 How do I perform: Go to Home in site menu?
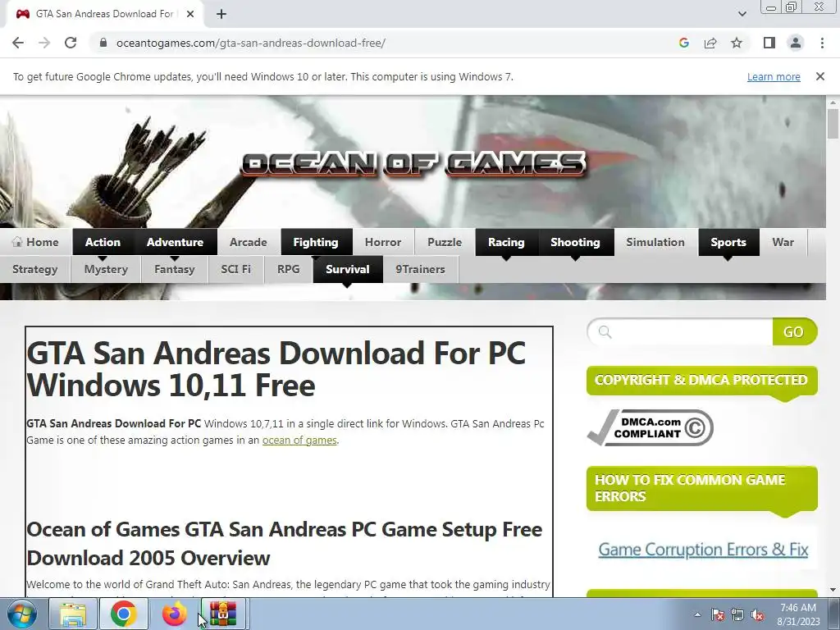click(x=35, y=242)
